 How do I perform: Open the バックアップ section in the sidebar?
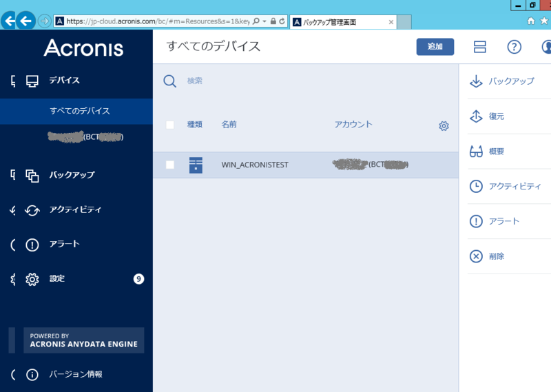click(x=72, y=175)
